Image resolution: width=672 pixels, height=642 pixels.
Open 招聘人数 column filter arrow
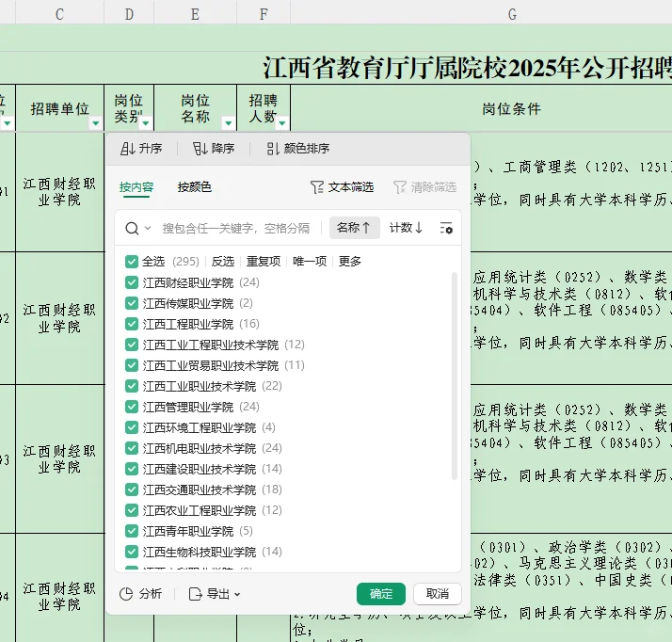(x=282, y=123)
